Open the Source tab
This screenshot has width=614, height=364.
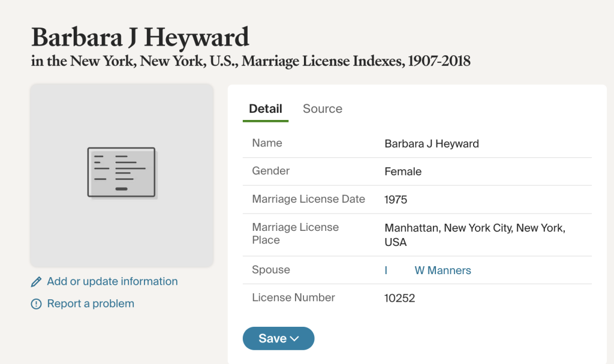coord(322,109)
